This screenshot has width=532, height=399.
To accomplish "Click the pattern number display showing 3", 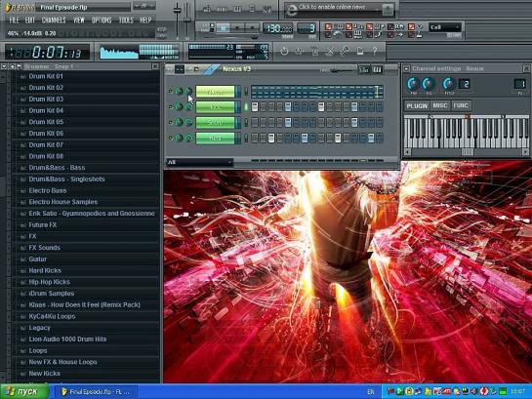I will tap(307, 28).
